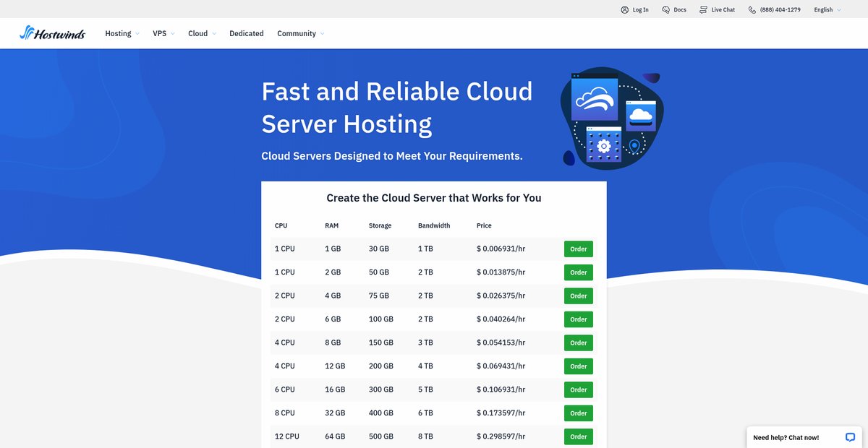Expand the Cloud menu
Viewport: 868px width, 448px height.
202,33
